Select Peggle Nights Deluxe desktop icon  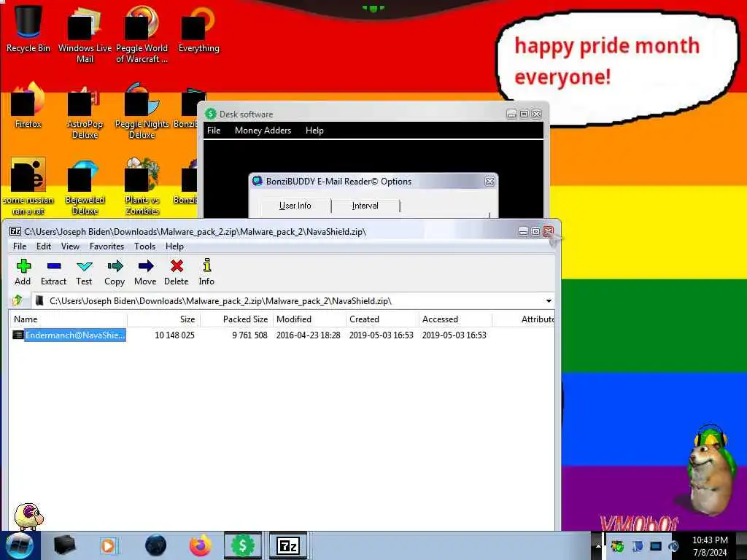pyautogui.click(x=142, y=111)
